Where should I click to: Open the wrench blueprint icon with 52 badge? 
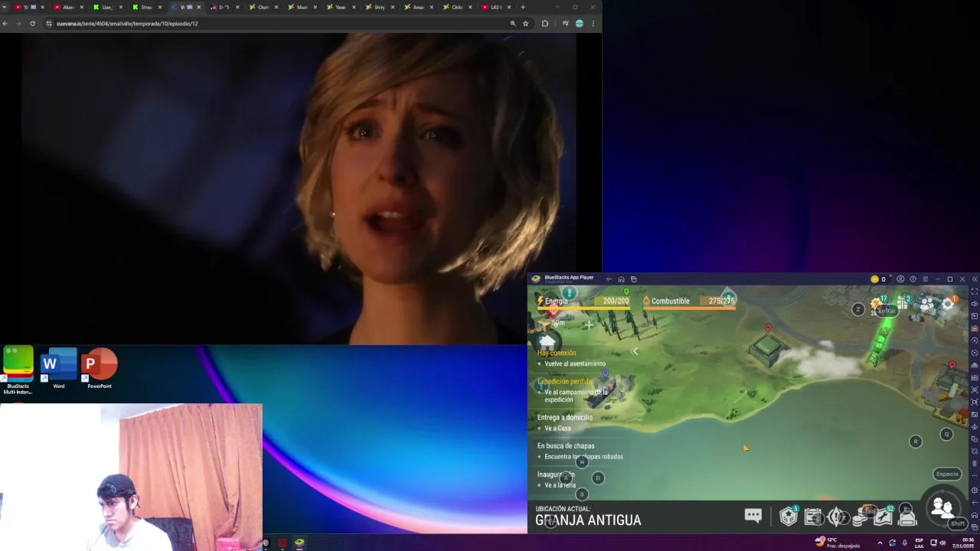(883, 517)
